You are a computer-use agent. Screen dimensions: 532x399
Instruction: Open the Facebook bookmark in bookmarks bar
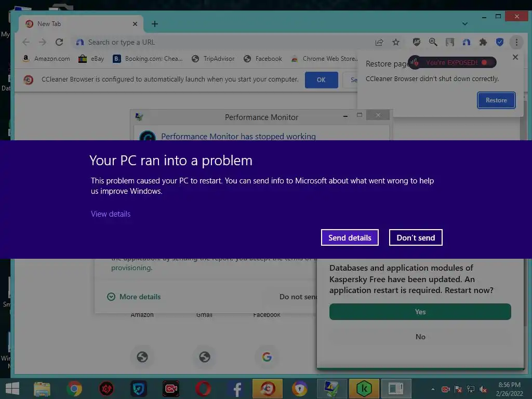click(x=263, y=59)
